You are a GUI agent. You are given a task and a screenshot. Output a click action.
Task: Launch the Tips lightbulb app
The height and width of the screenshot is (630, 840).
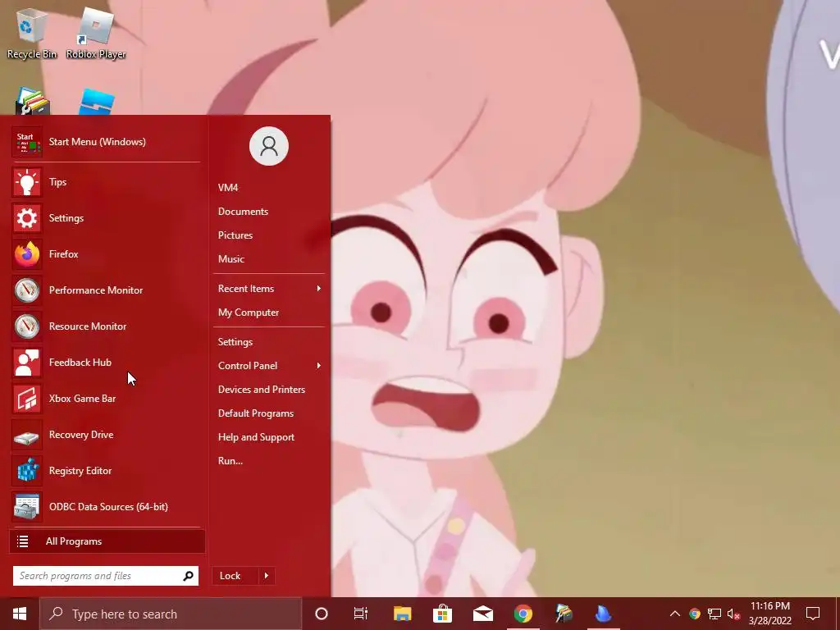(x=106, y=182)
